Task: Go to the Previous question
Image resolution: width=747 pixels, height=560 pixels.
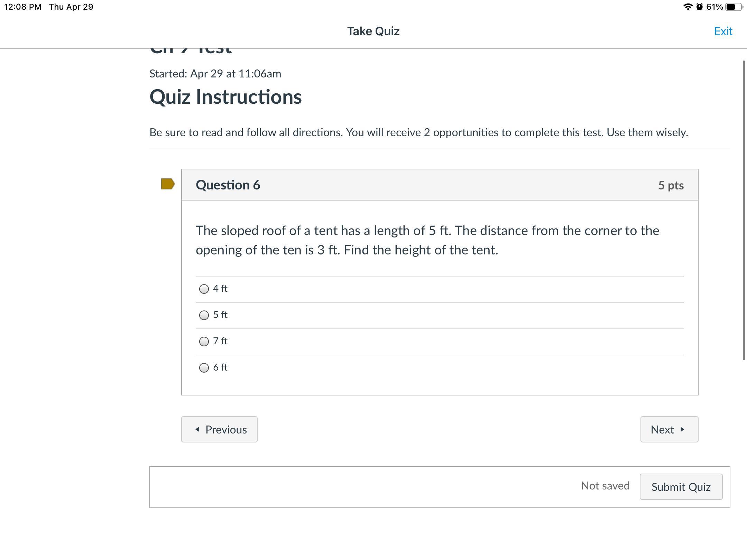Action: pos(219,429)
